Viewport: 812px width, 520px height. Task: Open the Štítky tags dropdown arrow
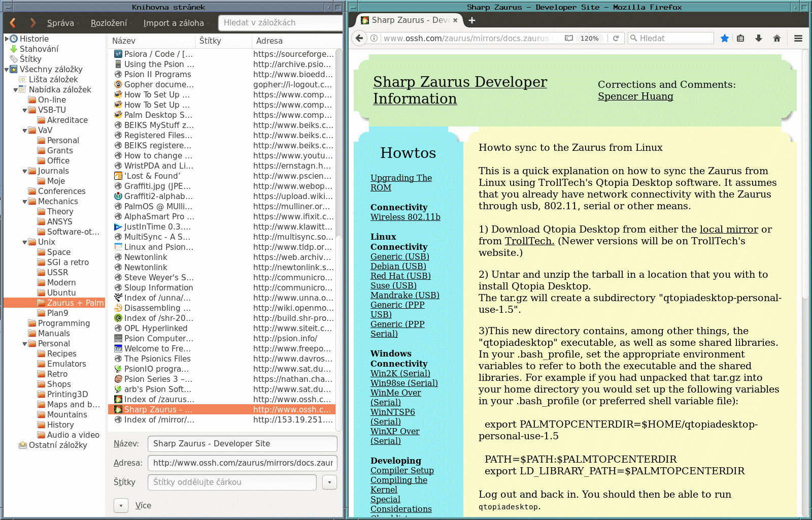click(x=329, y=482)
